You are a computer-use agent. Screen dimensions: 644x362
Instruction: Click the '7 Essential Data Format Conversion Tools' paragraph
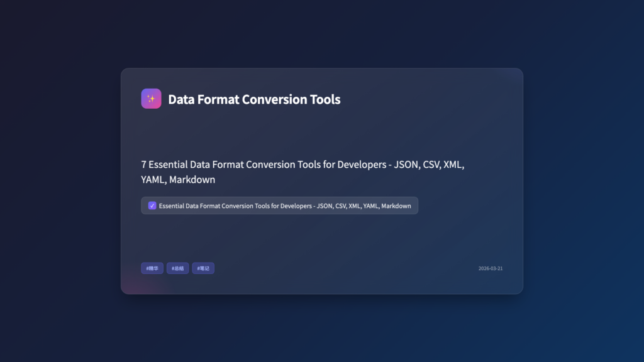click(x=303, y=172)
